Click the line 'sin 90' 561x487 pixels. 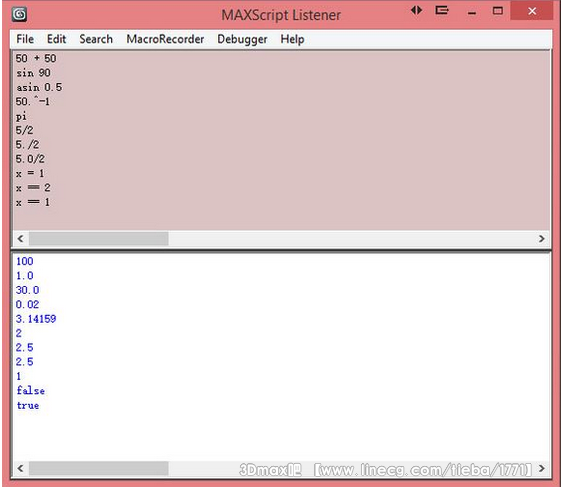(33, 73)
